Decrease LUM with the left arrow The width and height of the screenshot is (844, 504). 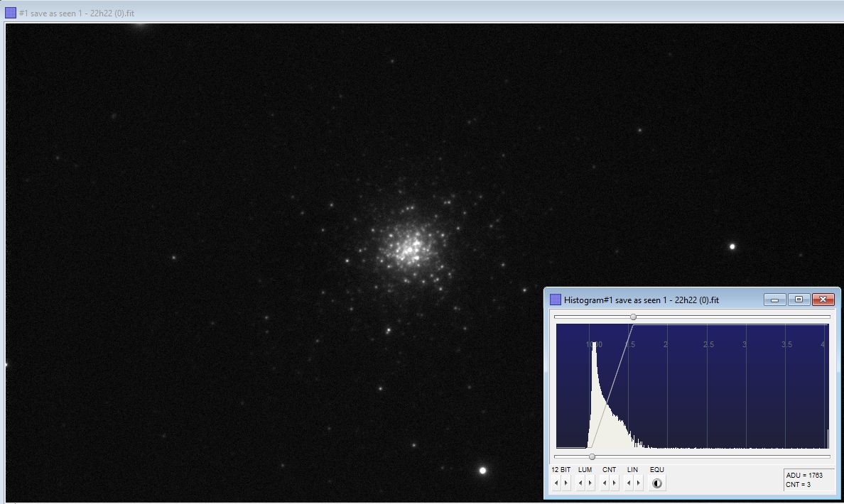[x=581, y=483]
